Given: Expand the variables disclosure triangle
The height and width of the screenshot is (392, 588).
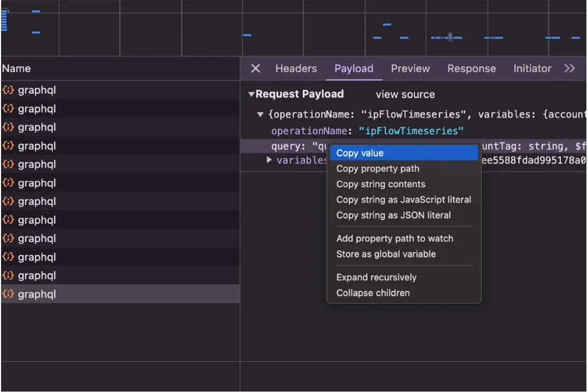Looking at the screenshot, I should pos(269,161).
